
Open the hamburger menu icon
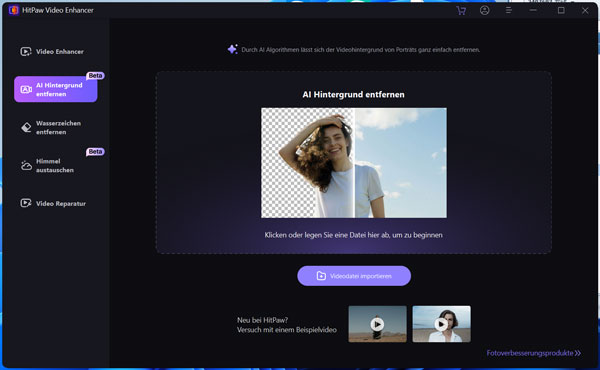pos(509,10)
